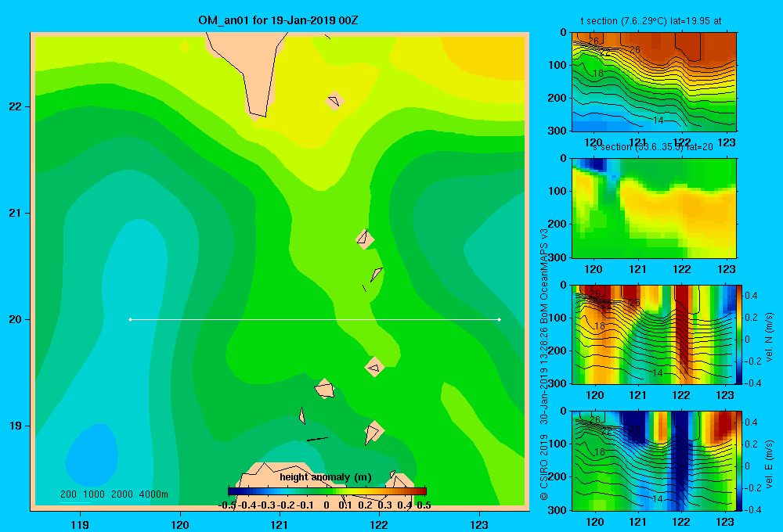Click the "s section" salinity heading
The width and height of the screenshot is (783, 532).
(652, 147)
